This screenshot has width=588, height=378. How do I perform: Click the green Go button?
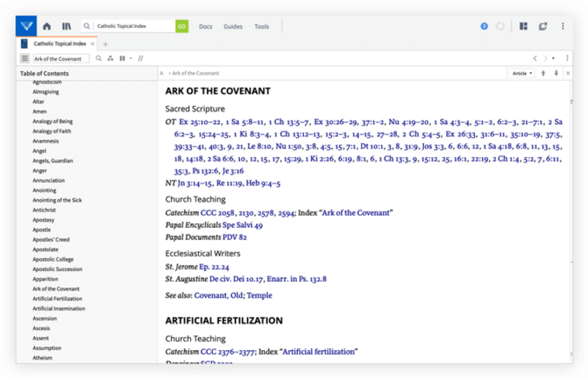tap(182, 26)
